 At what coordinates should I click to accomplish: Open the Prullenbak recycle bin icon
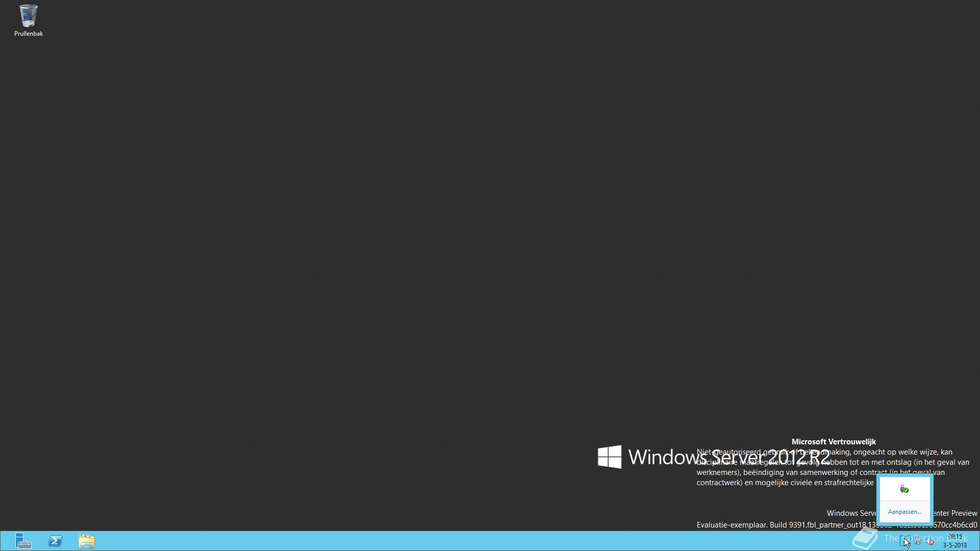28,21
